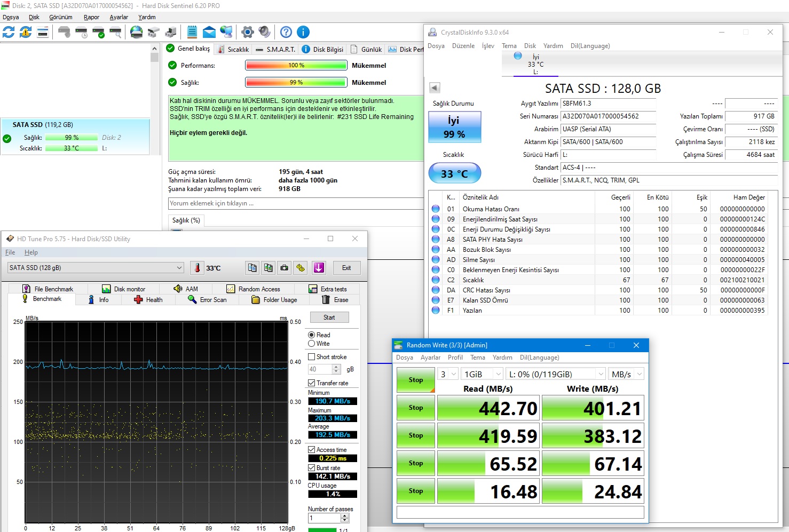Image resolution: width=789 pixels, height=532 pixels.
Task: Click the refresh icon in Hard Disk Sentinel toolbar
Action: coord(9,32)
